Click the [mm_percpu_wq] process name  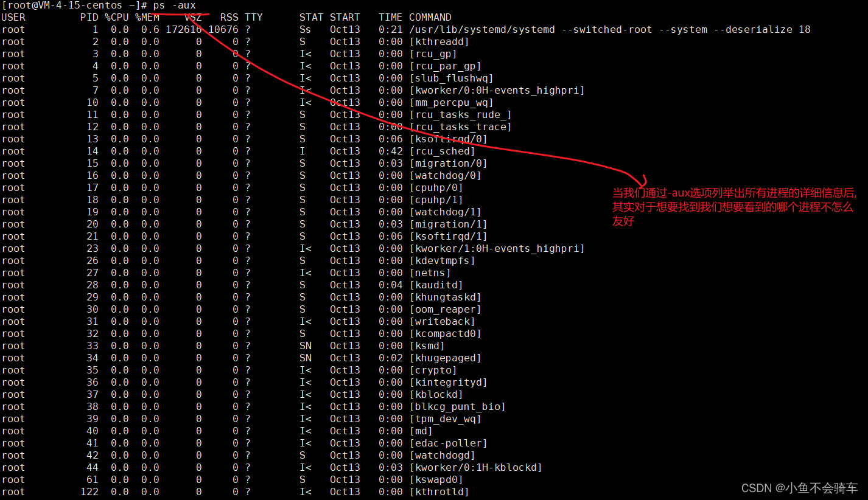(452, 103)
